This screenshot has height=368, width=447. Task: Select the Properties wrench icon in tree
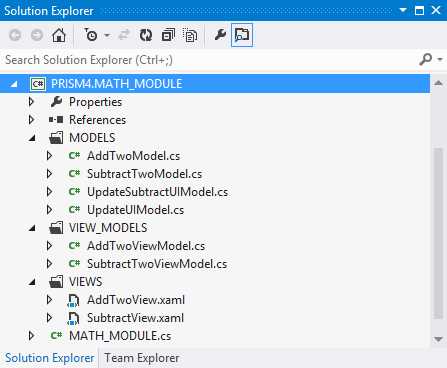(x=56, y=102)
